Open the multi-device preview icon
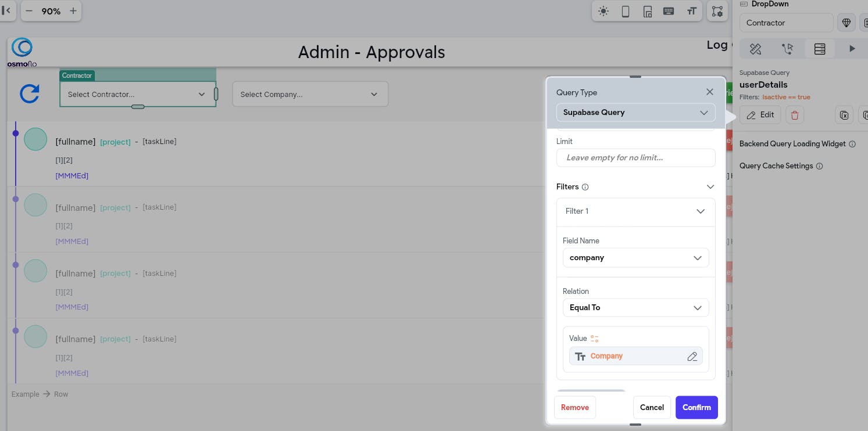 click(648, 12)
